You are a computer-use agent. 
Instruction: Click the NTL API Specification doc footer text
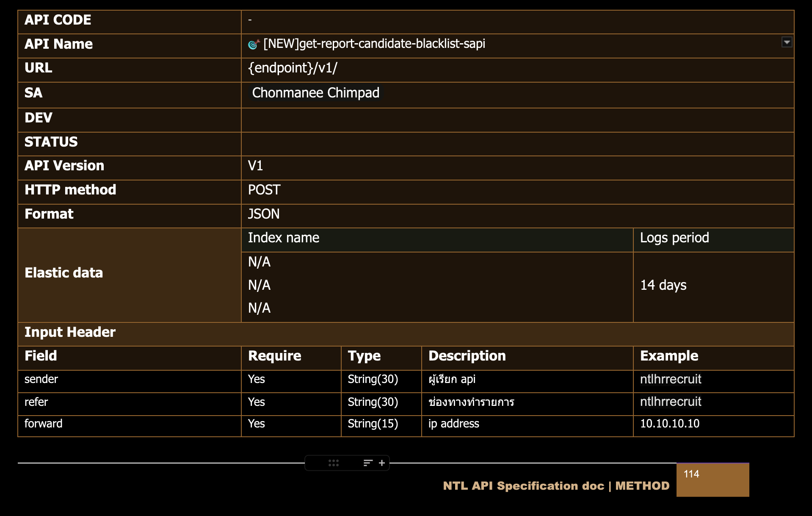[556, 486]
